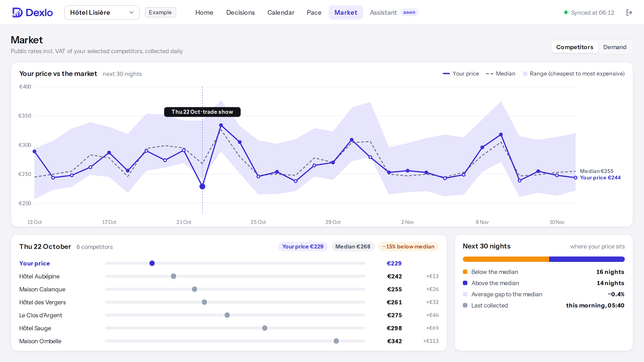Click the Average gap to the median swatch
The height and width of the screenshot is (362, 644).
pos(465,294)
